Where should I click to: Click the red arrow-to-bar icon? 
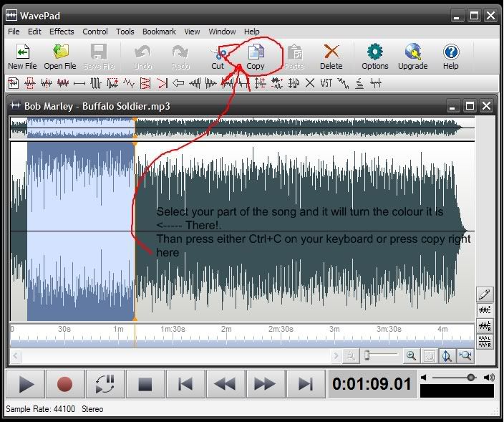pyautogui.click(x=162, y=83)
